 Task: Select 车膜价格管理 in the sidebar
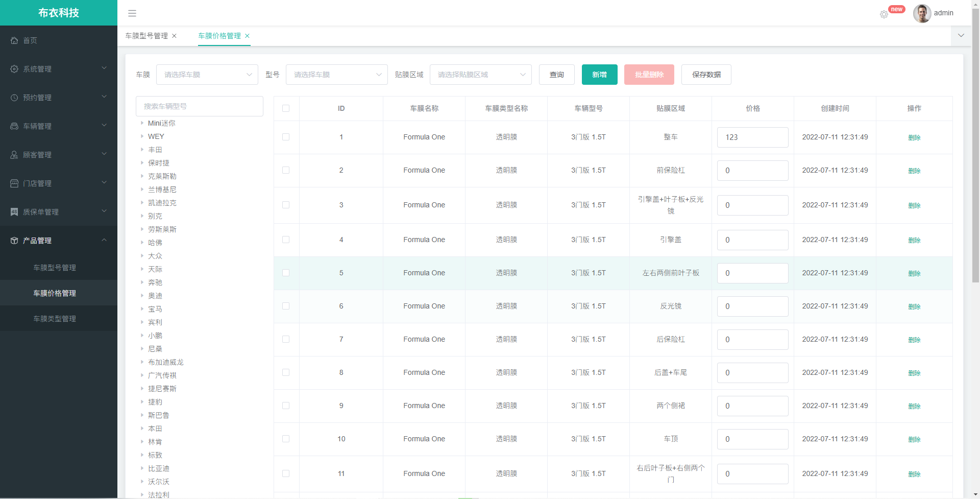pyautogui.click(x=59, y=293)
